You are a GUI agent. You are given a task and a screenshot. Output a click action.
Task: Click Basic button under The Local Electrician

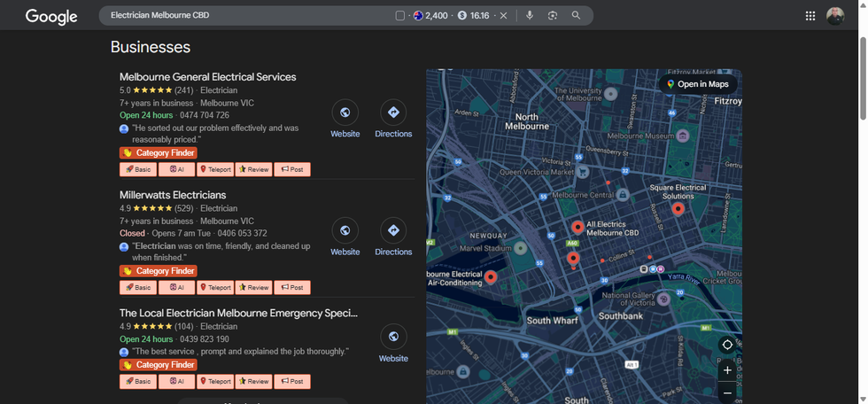click(x=138, y=381)
